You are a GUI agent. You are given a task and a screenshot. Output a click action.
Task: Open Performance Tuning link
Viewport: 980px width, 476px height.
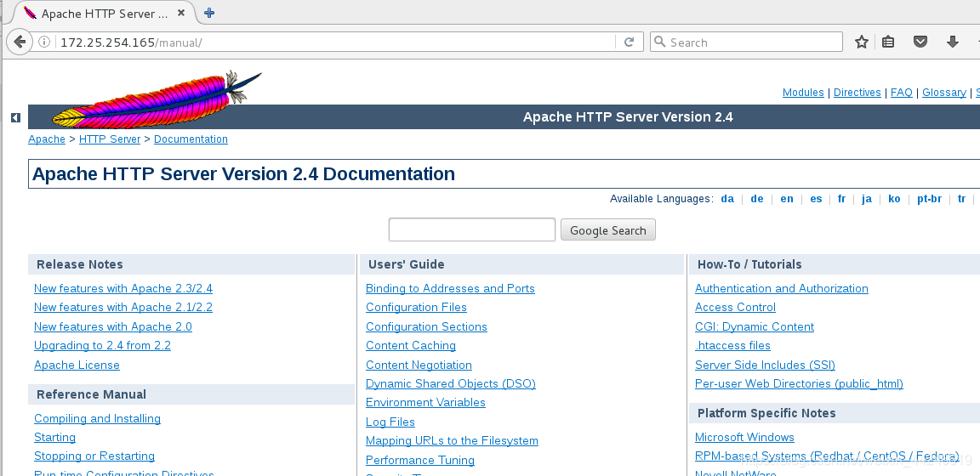point(420,461)
